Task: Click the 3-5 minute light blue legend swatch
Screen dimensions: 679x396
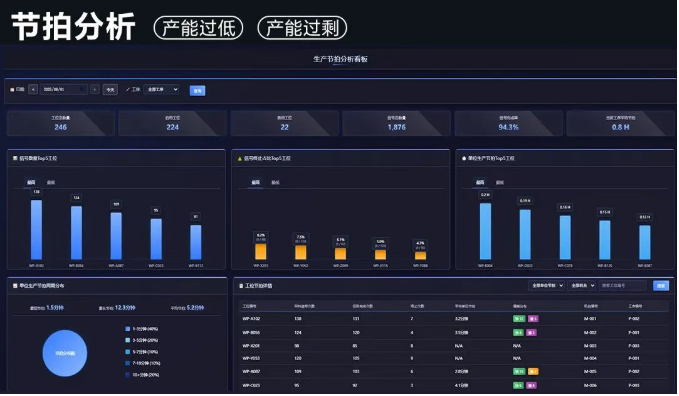Action: (x=128, y=341)
